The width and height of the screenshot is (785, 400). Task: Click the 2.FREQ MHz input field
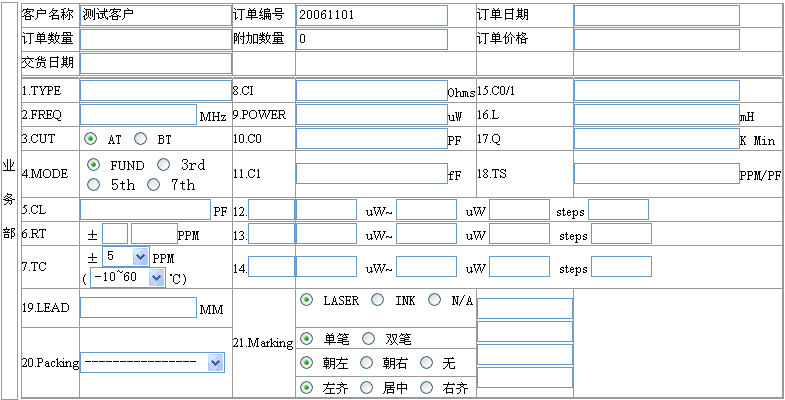pyautogui.click(x=138, y=115)
